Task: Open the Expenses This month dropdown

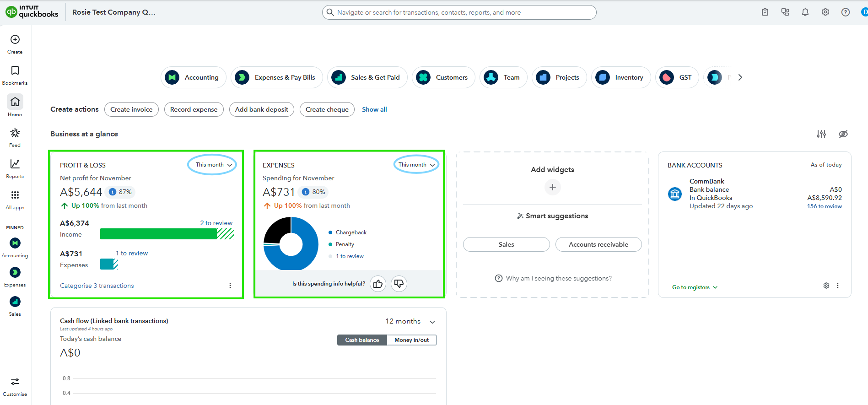Action: coord(416,165)
